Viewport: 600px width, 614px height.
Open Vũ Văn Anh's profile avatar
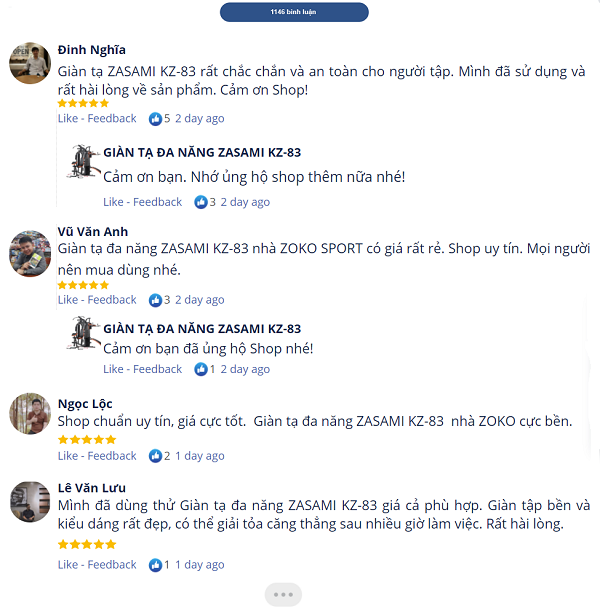pyautogui.click(x=30, y=253)
